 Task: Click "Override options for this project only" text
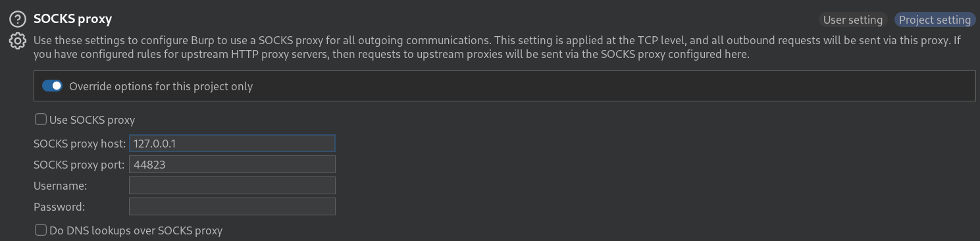pyautogui.click(x=161, y=86)
